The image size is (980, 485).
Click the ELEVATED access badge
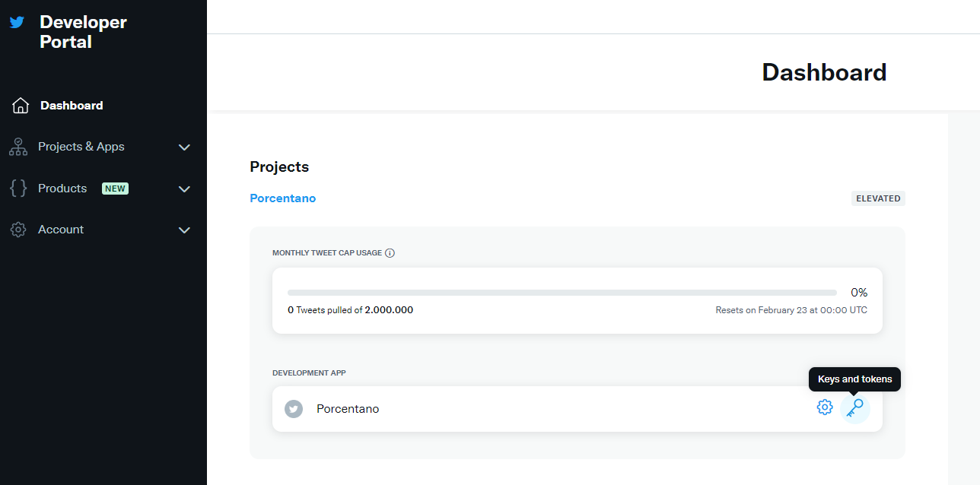878,198
